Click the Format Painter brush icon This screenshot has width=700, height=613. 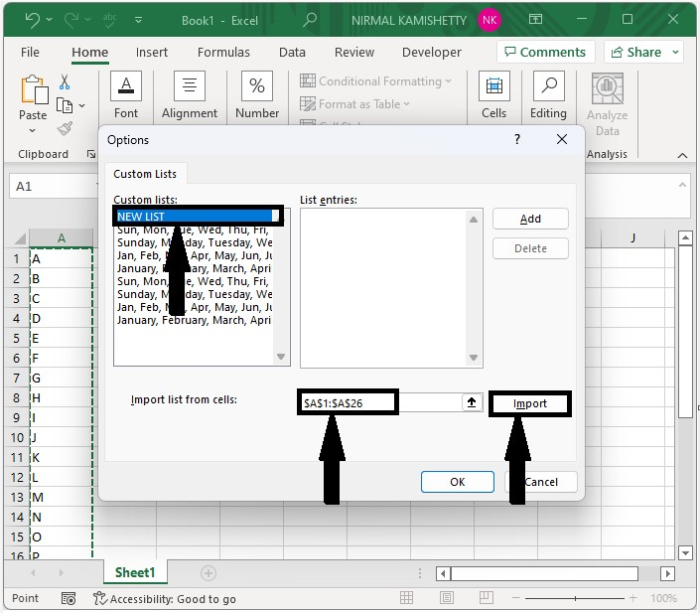65,129
